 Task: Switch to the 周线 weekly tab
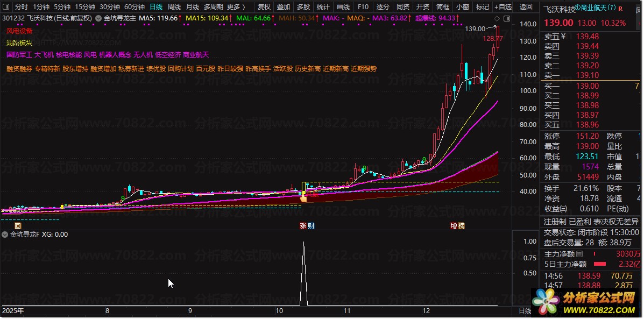coord(174,6)
